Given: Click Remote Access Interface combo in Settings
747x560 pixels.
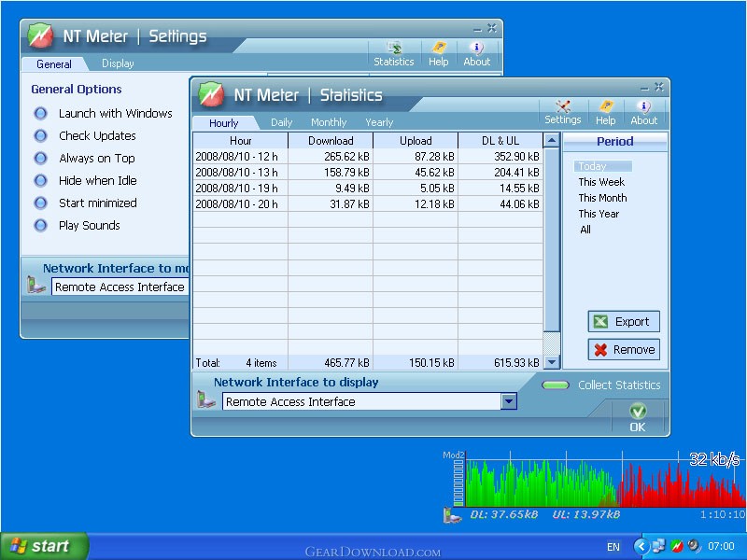Looking at the screenshot, I should click(120, 287).
